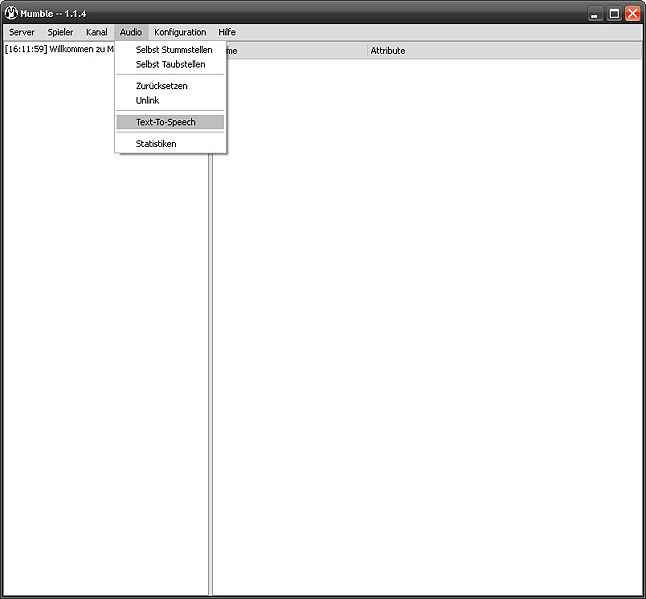Click the Willkommen log message text
This screenshot has width=646, height=599.
point(59,49)
